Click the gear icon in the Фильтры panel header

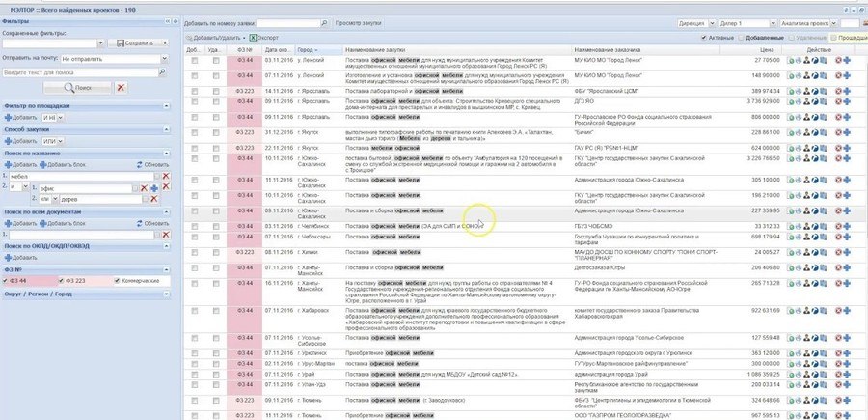click(176, 21)
